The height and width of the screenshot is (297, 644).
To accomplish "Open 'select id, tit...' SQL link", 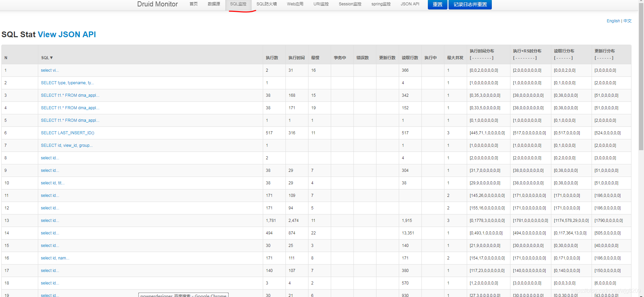I will tap(53, 183).
